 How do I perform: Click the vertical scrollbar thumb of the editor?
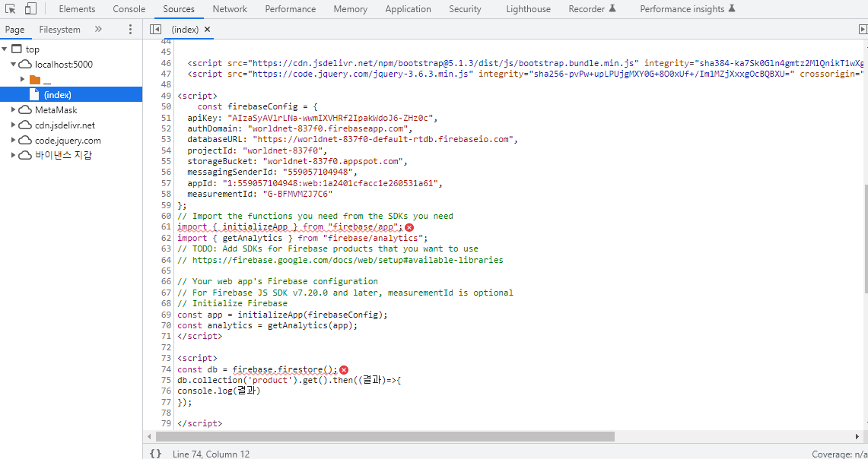pyautogui.click(x=865, y=239)
